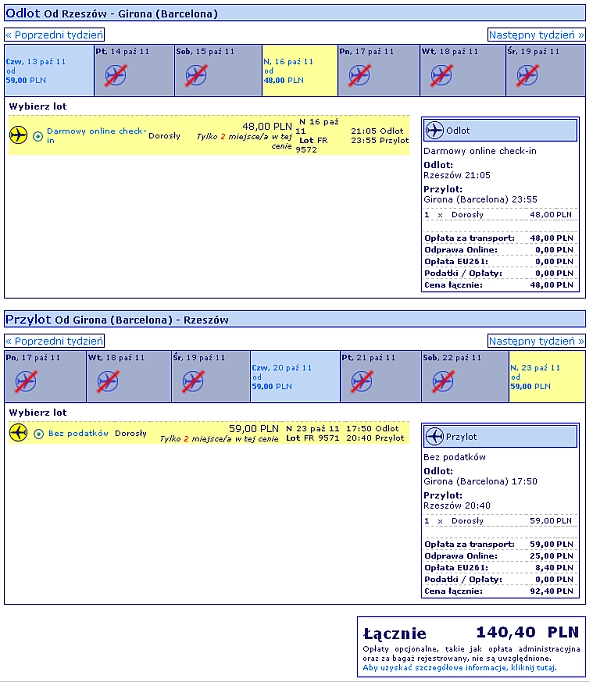The width and height of the screenshot is (590, 682).
Task: Click no-flight icon for Wt, 18 paź return
Action: [x=108, y=381]
